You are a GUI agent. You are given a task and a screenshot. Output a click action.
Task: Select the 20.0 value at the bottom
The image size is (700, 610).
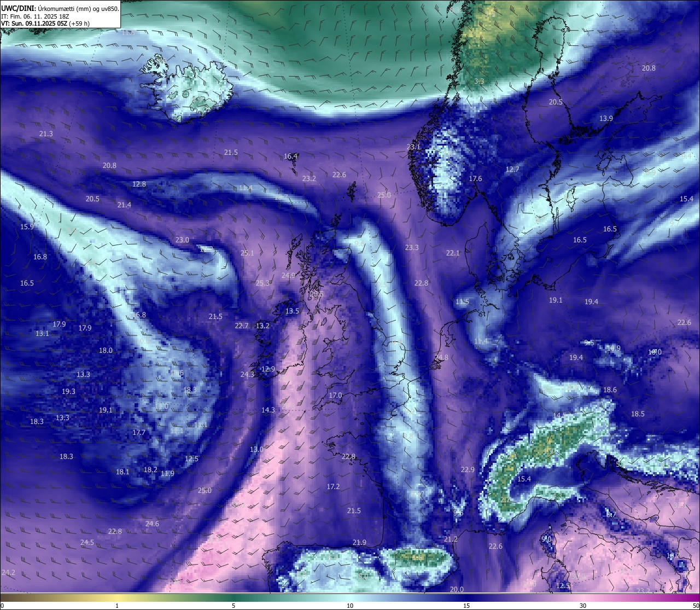[457, 589]
